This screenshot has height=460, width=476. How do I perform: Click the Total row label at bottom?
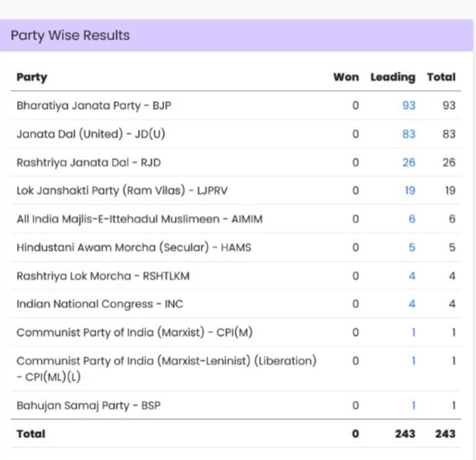point(31,434)
